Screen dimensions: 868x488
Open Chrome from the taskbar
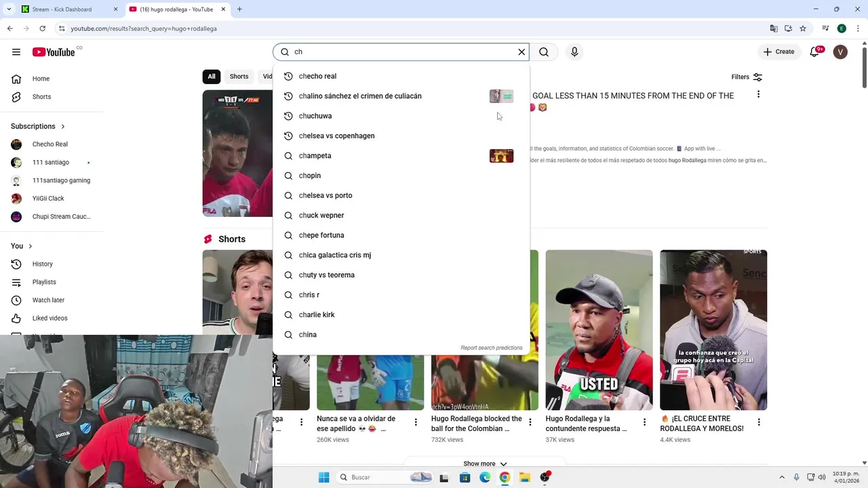[x=505, y=477]
